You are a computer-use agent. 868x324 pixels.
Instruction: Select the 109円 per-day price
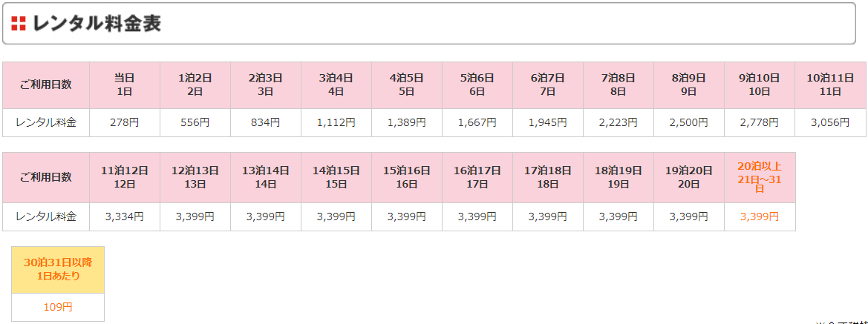coord(58,308)
